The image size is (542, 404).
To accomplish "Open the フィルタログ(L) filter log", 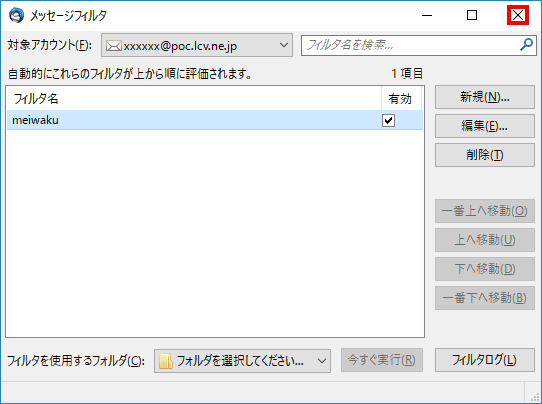I will (485, 360).
